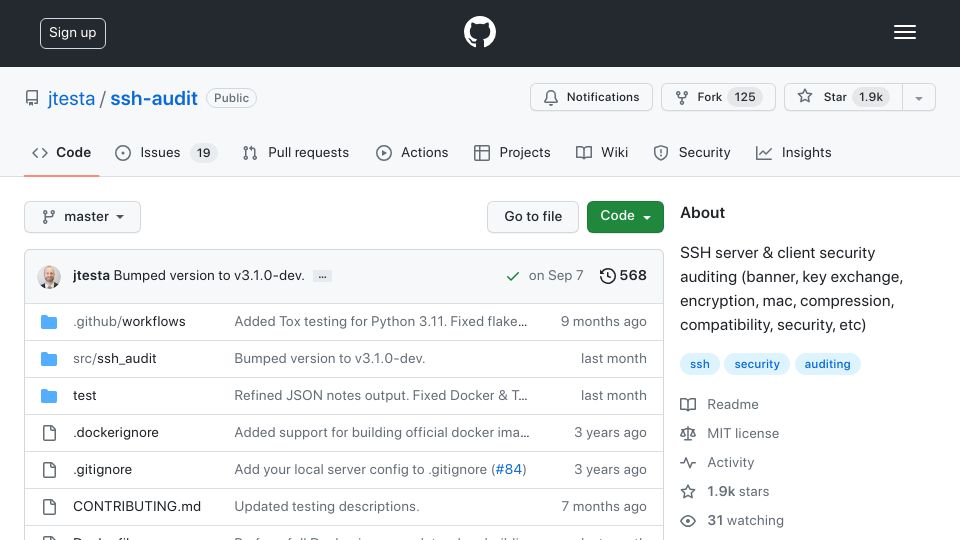Open the MIT license link
The height and width of the screenshot is (540, 960).
tap(730, 433)
